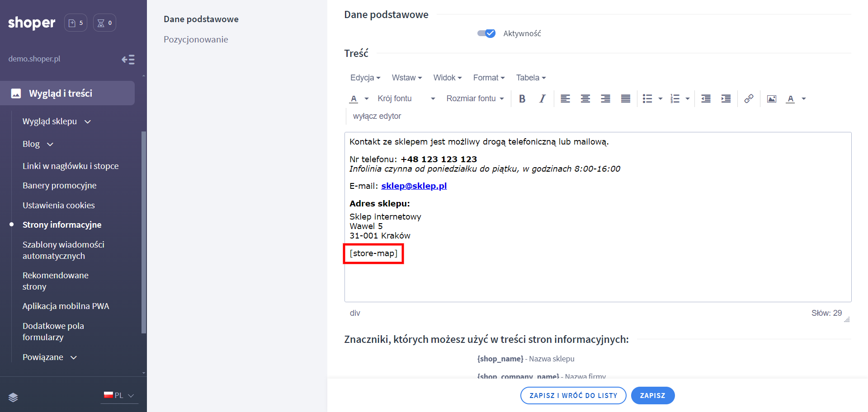Insert a hyperlink using link icon

(x=749, y=99)
